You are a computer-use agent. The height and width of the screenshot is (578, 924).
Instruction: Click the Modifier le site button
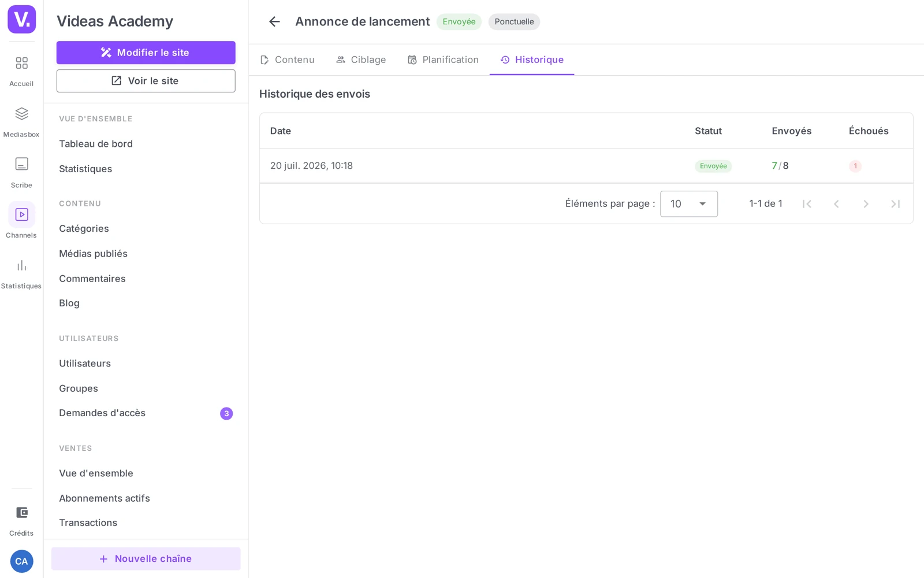coord(146,53)
